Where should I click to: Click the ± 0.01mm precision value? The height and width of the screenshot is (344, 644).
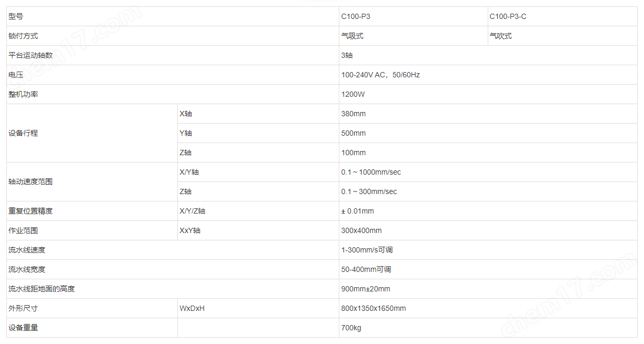pyautogui.click(x=358, y=211)
